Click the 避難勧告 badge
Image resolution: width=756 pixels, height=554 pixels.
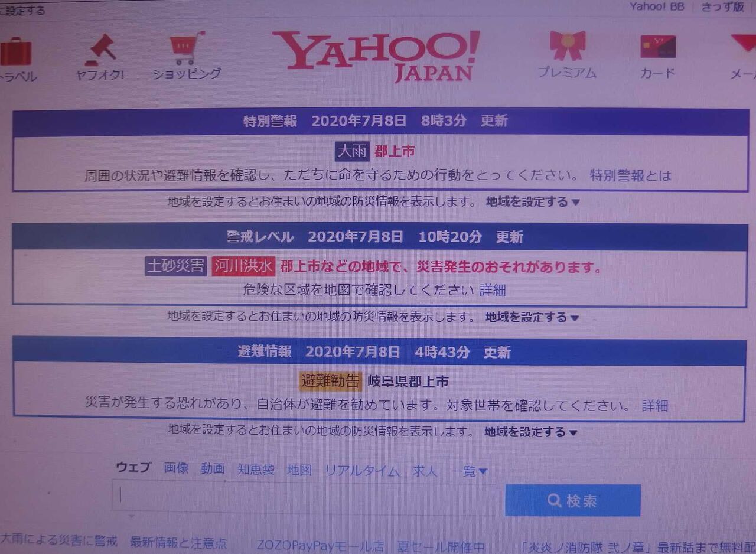330,382
